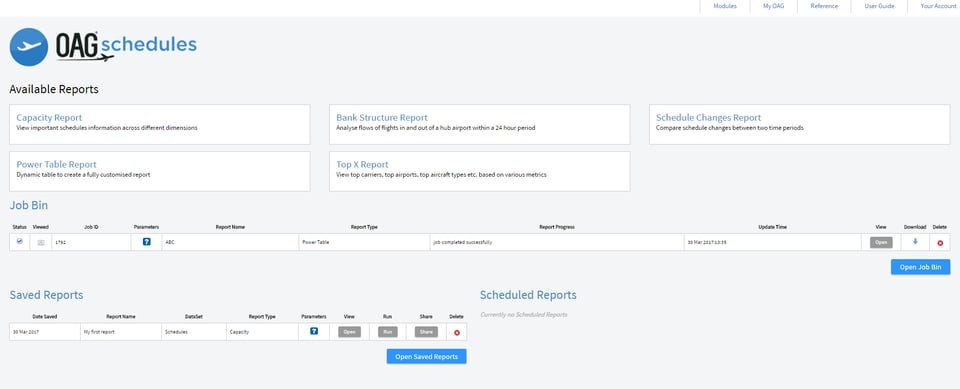Click 'job completed successfully' progress text
The width and height of the screenshot is (960, 389).
pyautogui.click(x=462, y=243)
